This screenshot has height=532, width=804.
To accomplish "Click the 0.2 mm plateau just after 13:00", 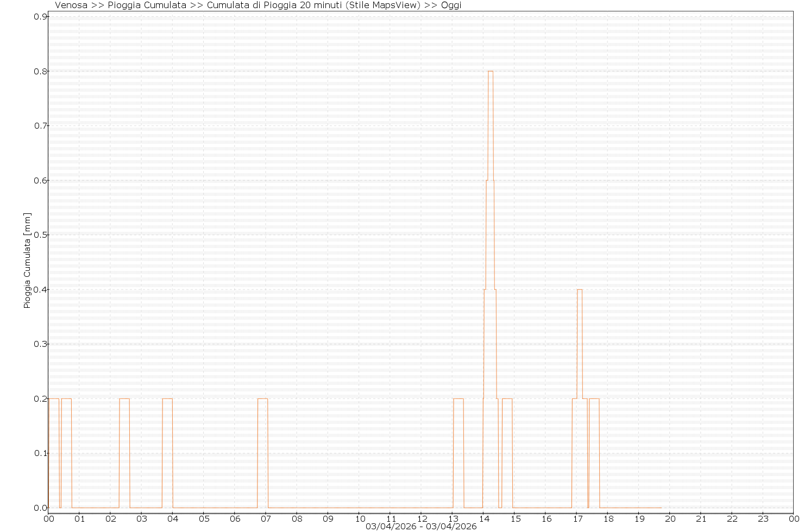I will click(x=458, y=398).
